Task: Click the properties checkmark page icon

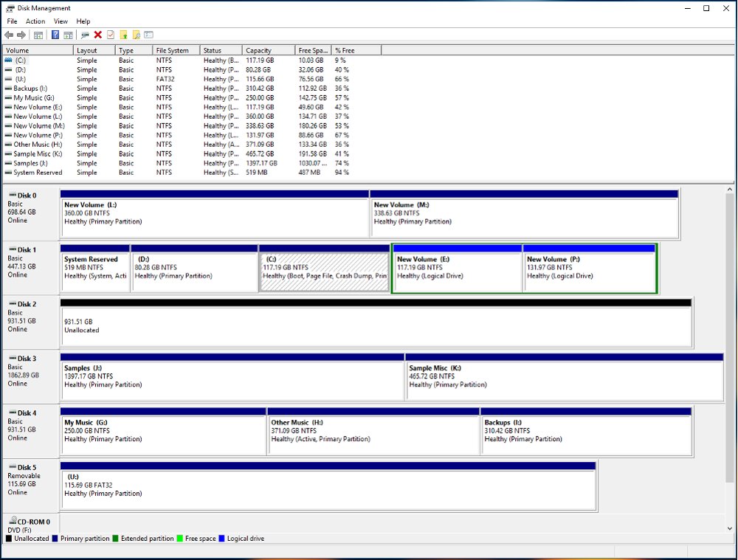Action: click(111, 35)
